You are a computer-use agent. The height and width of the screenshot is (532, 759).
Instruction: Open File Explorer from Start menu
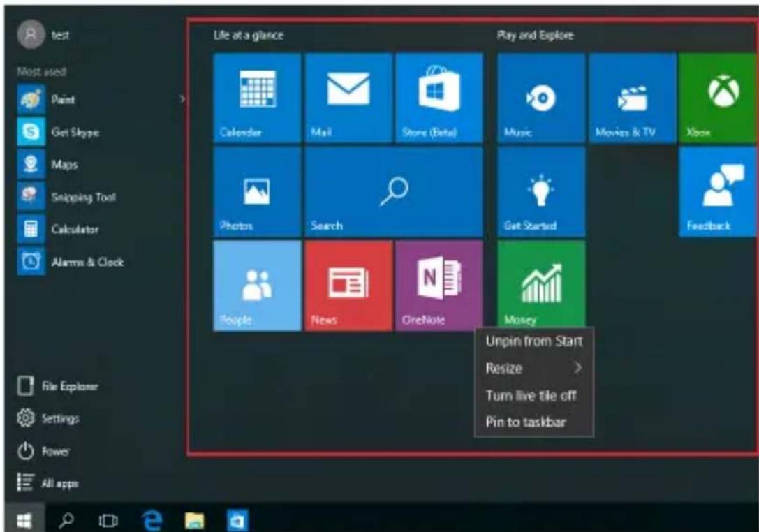coord(57,386)
